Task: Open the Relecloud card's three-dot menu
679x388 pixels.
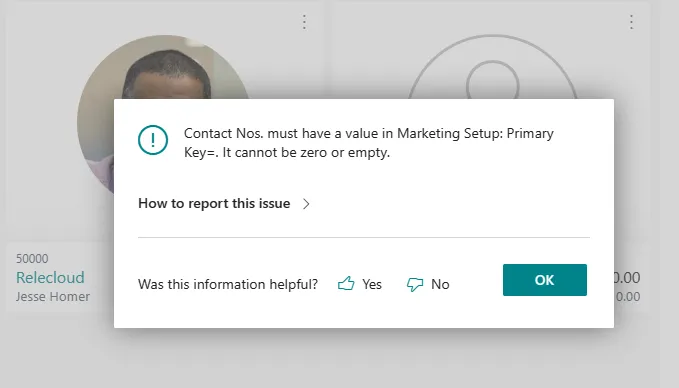Action: (x=304, y=22)
